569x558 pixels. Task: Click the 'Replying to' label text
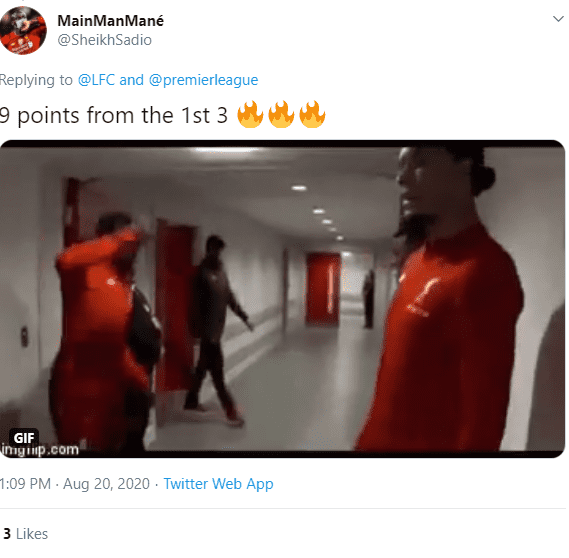36,80
